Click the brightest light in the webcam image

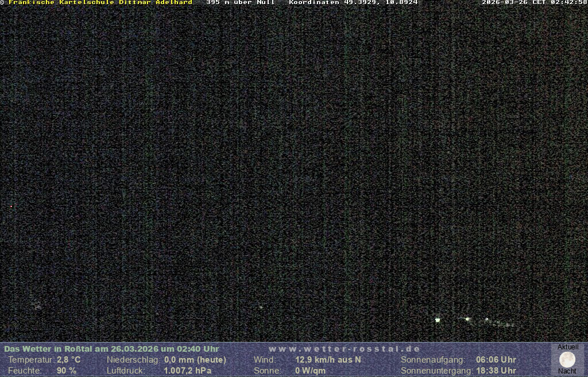tap(438, 320)
